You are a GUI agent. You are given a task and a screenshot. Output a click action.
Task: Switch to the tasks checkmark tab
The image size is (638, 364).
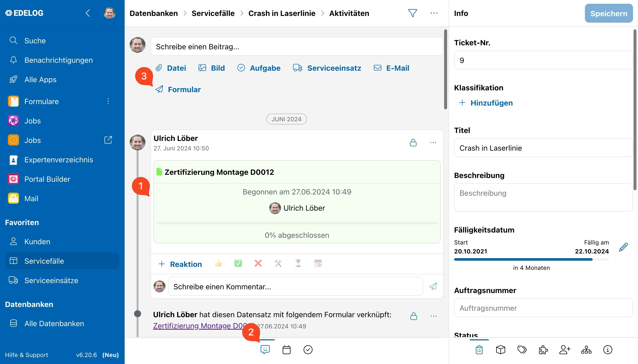click(x=308, y=350)
